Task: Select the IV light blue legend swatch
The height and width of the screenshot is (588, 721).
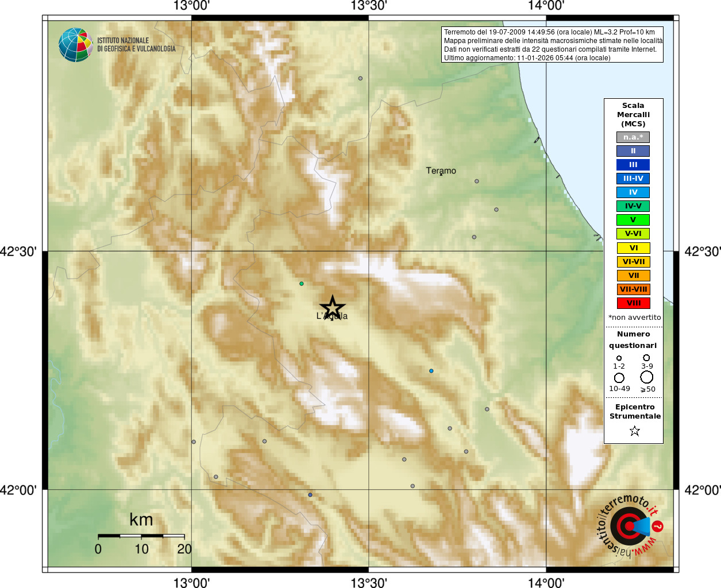Action: (633, 192)
